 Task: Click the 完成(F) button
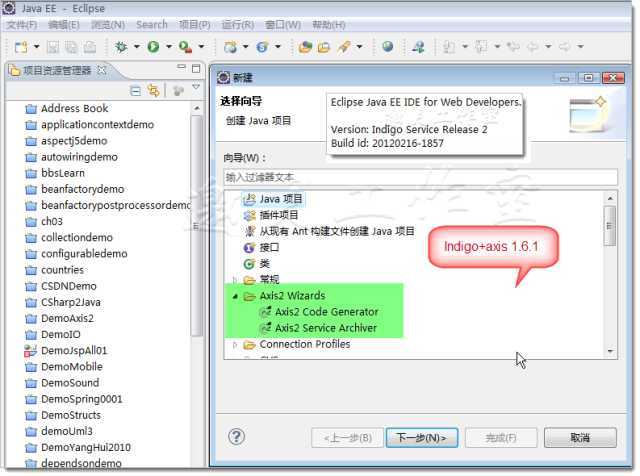click(501, 438)
